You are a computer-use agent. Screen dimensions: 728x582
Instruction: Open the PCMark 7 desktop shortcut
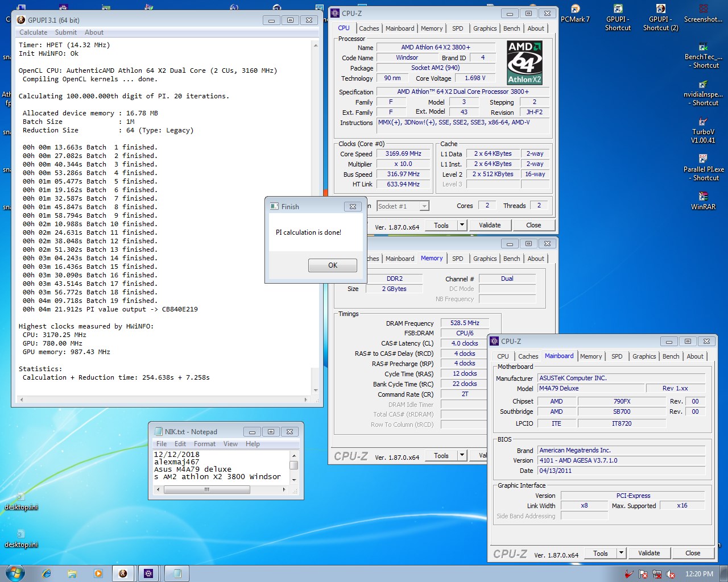coord(575,14)
